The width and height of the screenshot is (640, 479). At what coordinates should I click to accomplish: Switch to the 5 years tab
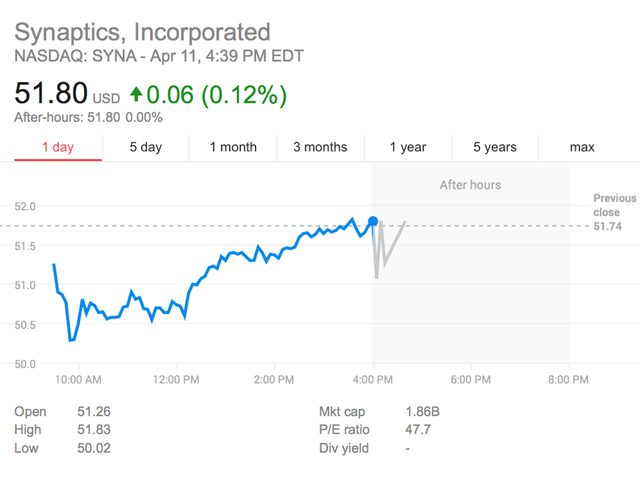coord(495,147)
